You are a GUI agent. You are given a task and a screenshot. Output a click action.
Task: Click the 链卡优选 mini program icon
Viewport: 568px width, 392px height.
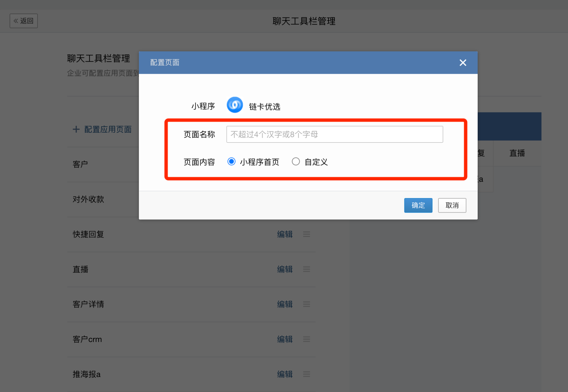point(235,105)
